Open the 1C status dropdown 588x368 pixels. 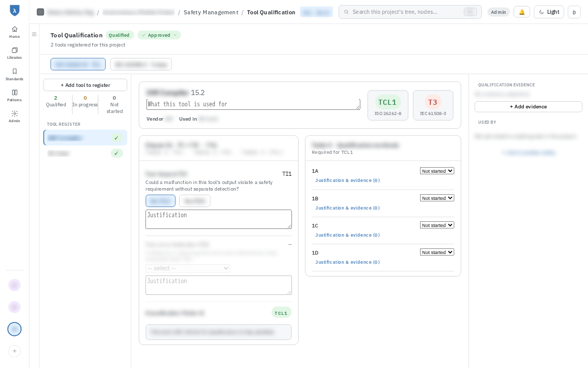(437, 225)
